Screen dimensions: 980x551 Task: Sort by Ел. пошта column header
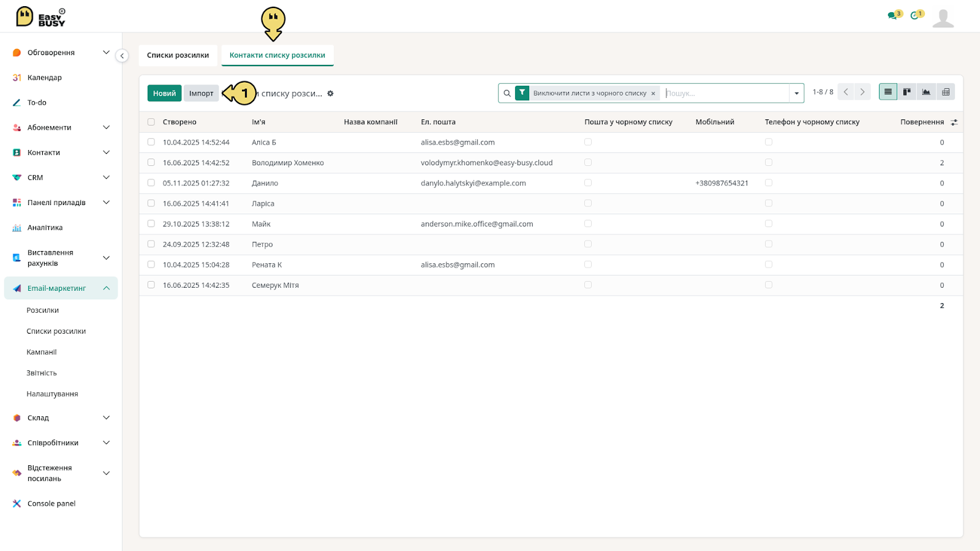coord(438,122)
